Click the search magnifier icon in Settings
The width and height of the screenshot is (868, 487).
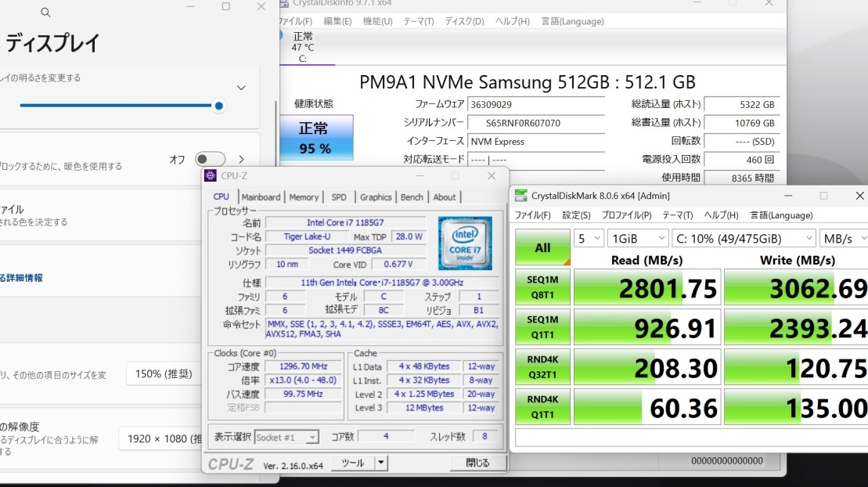(x=45, y=13)
